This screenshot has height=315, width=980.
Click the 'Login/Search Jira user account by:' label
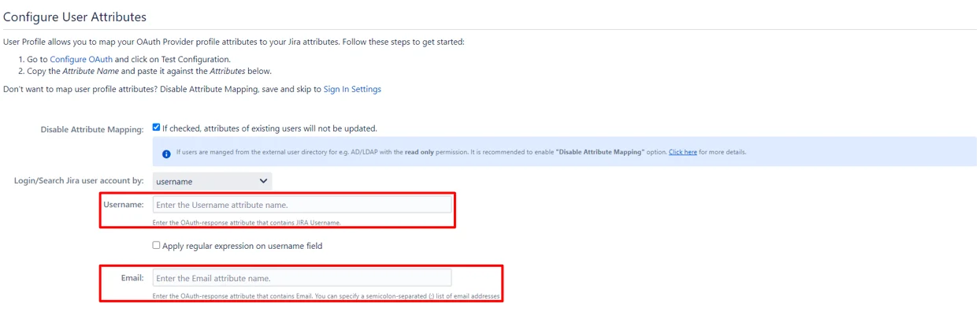tap(79, 181)
